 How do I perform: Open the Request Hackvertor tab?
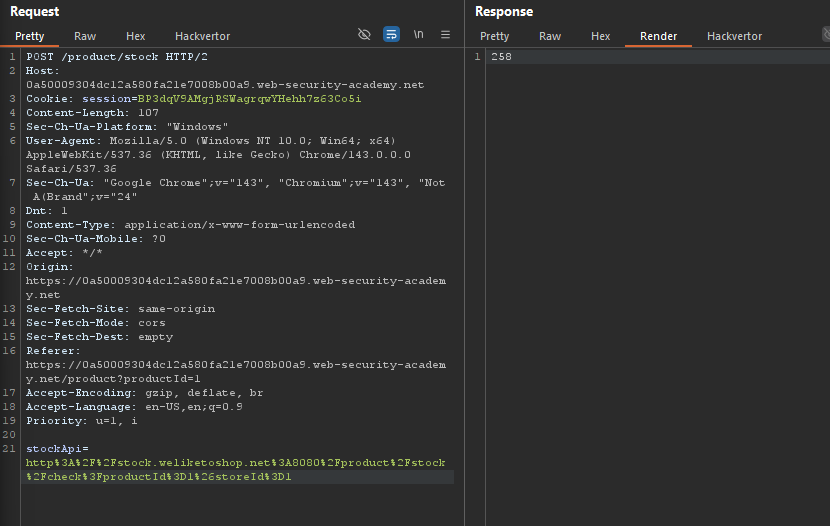coord(203,36)
